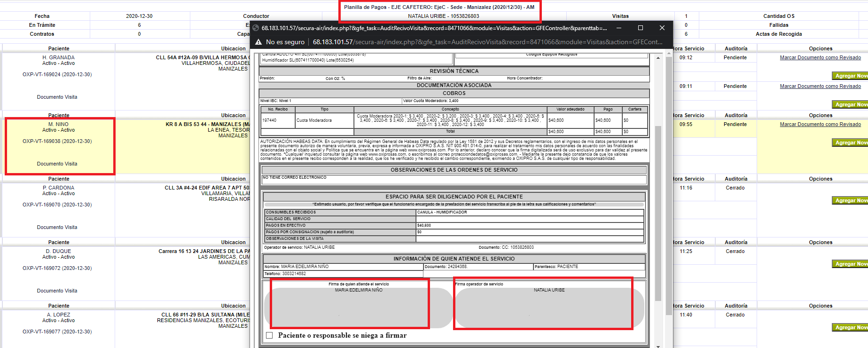The width and height of the screenshot is (868, 348).
Task: Click 'NO TIENE CORREO ELECTRONICO' observation text
Action: pos(294,178)
